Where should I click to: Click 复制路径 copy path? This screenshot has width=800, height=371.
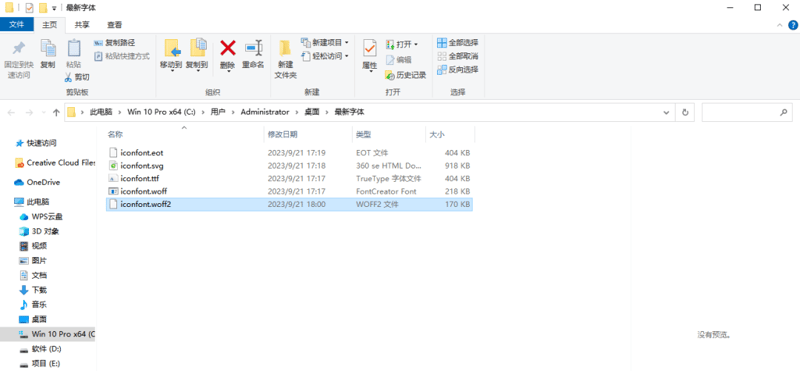115,43
